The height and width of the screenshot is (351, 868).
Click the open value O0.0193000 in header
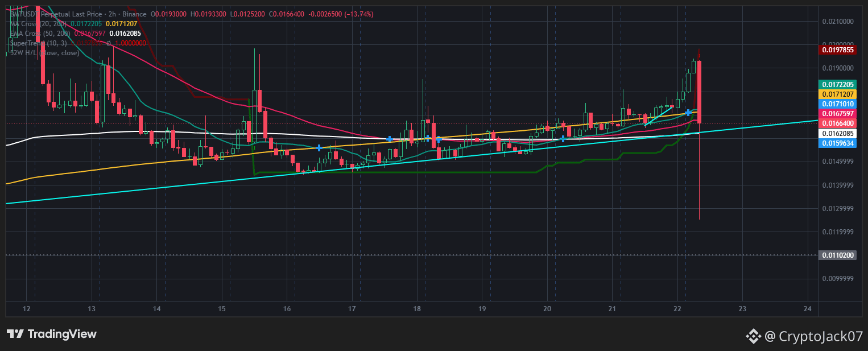click(x=168, y=14)
